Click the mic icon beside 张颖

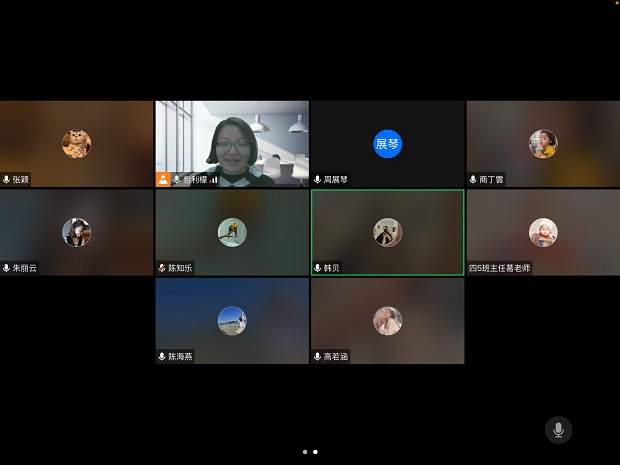coord(7,180)
